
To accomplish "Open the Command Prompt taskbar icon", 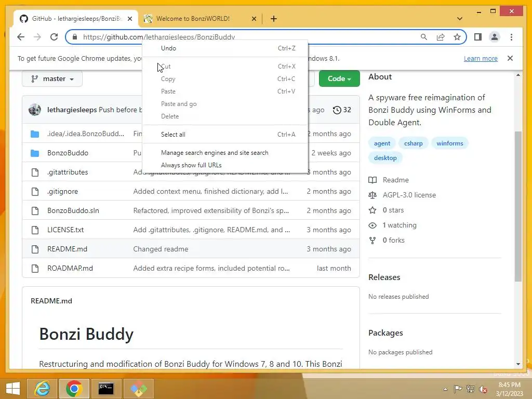I will 106,389.
